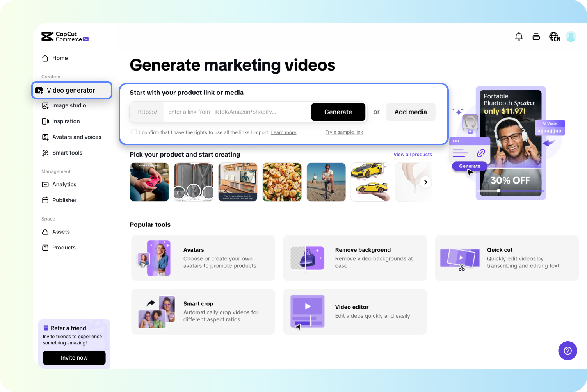The width and height of the screenshot is (587, 392).
Task: Open the EN language selector
Action: pos(554,36)
